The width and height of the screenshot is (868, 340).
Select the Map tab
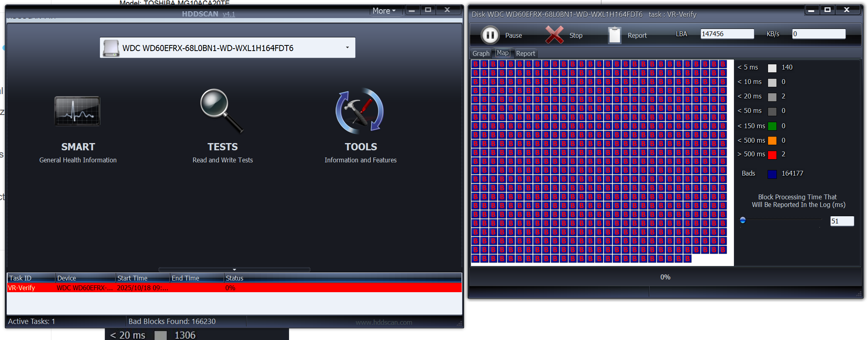pos(503,53)
